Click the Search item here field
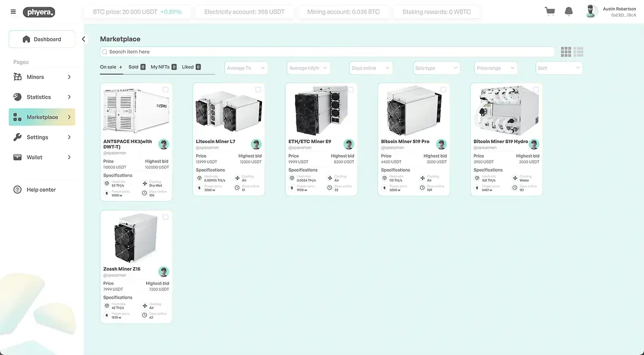 point(327,52)
